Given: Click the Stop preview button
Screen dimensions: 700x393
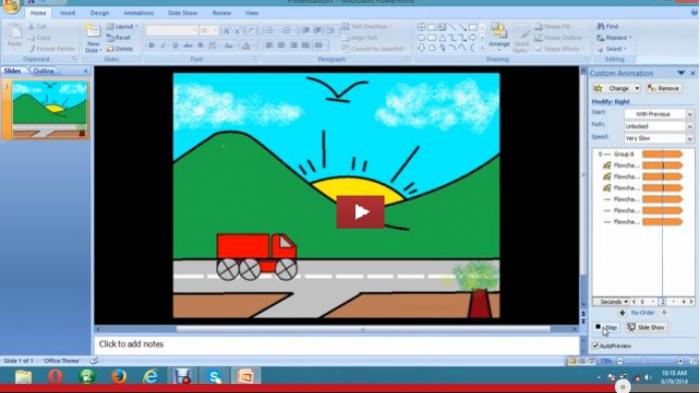Looking at the screenshot, I should point(606,327).
